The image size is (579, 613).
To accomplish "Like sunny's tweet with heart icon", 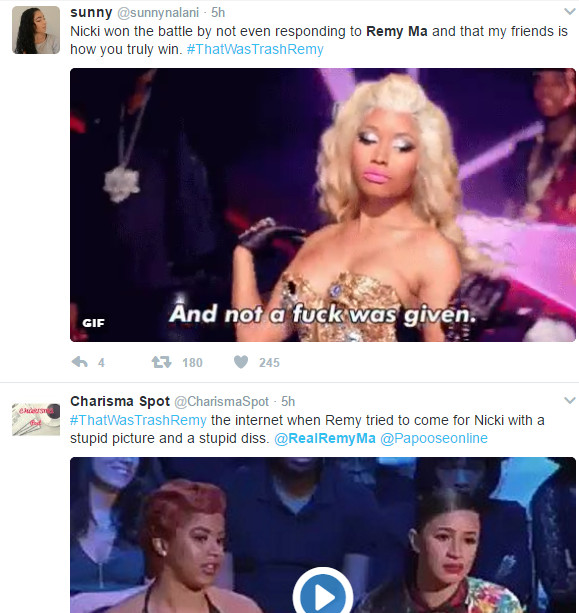I will pos(241,362).
